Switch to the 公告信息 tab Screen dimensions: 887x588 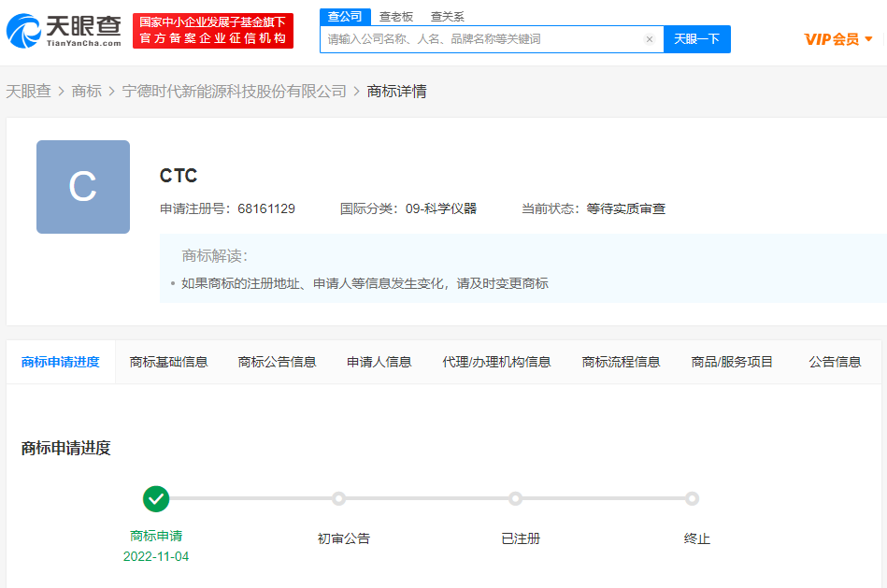(x=835, y=362)
